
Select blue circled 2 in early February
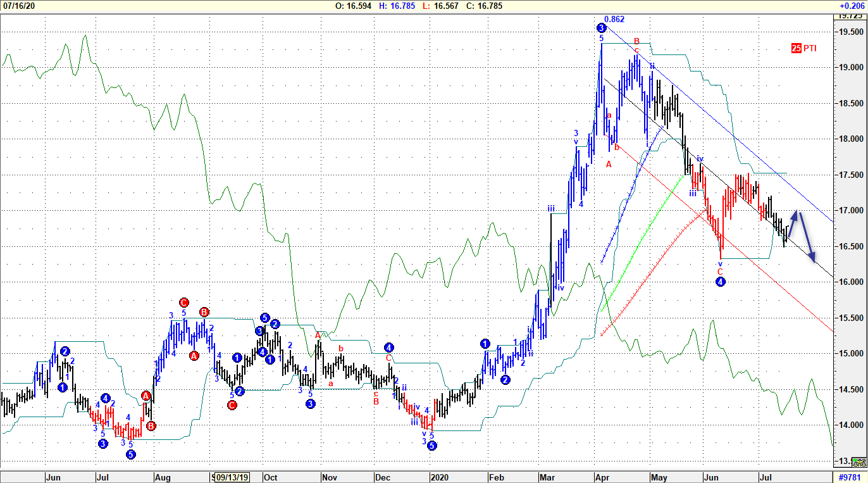tap(505, 380)
